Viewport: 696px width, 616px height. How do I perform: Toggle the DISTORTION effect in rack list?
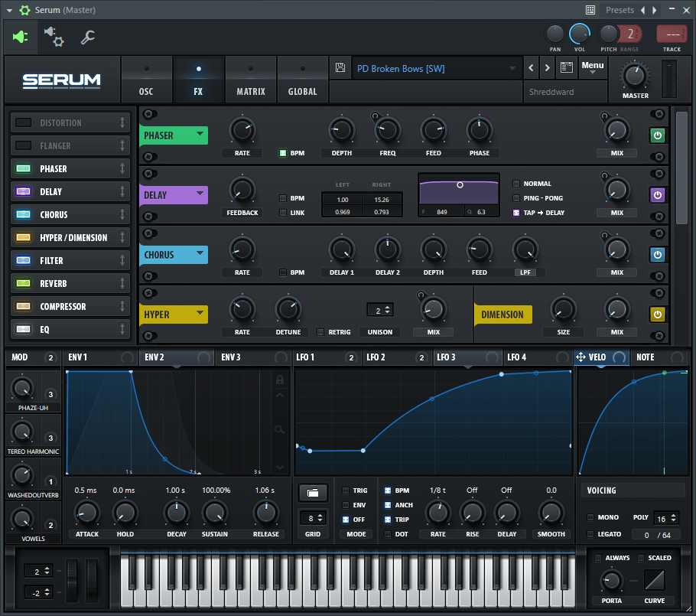[x=24, y=122]
